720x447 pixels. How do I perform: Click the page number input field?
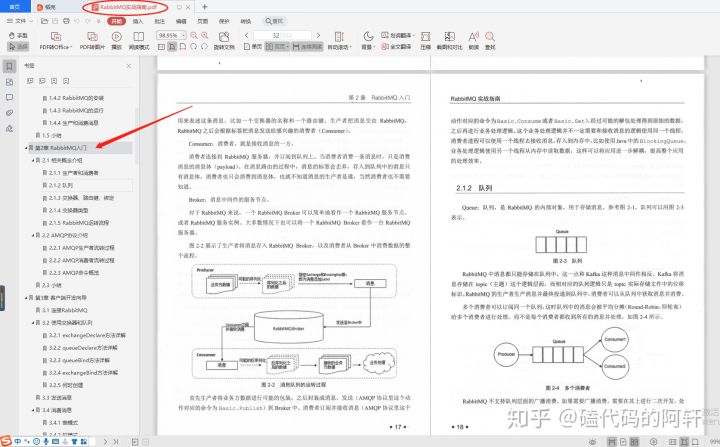pyautogui.click(x=282, y=35)
